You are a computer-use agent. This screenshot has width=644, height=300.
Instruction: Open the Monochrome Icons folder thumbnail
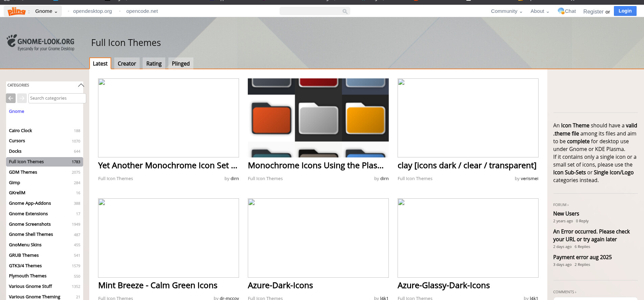pos(318,118)
